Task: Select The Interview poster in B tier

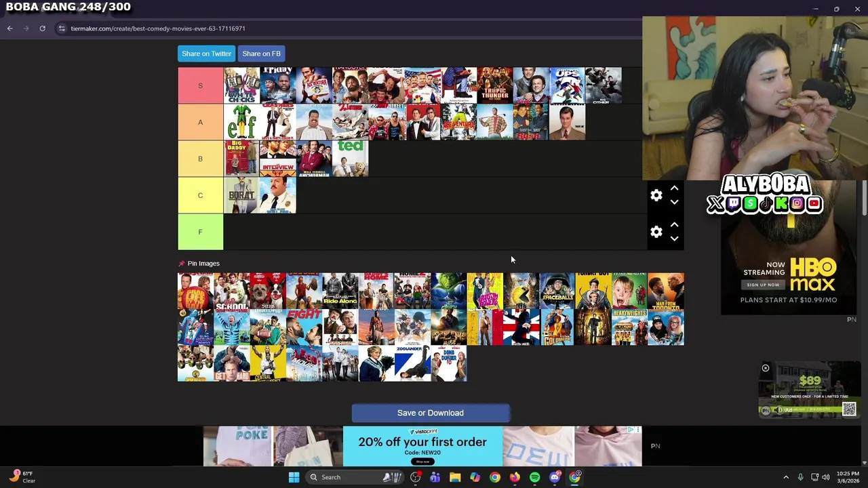Action: [277, 159]
